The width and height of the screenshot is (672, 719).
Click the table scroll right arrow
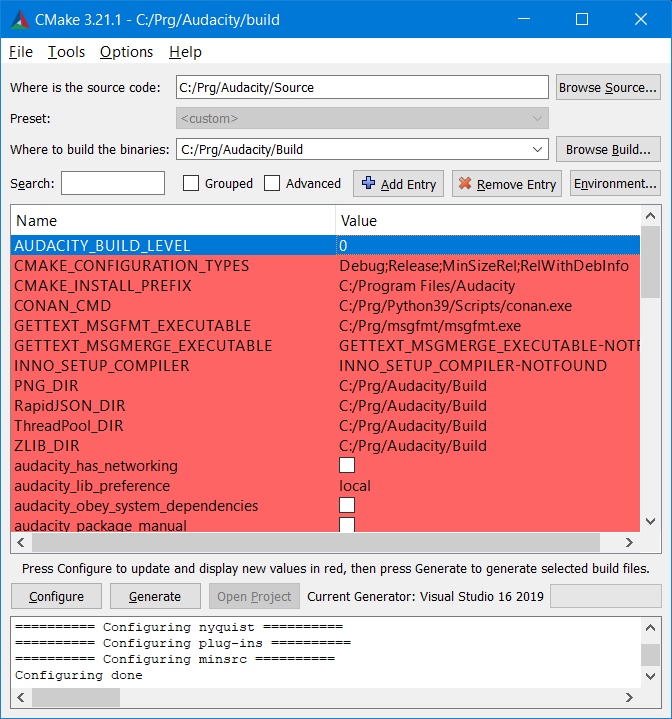coord(629,542)
